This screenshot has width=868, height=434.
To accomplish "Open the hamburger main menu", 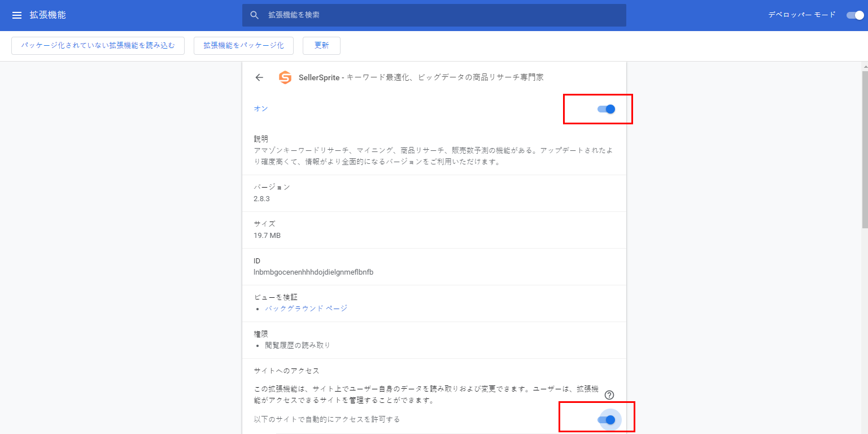I will point(17,15).
